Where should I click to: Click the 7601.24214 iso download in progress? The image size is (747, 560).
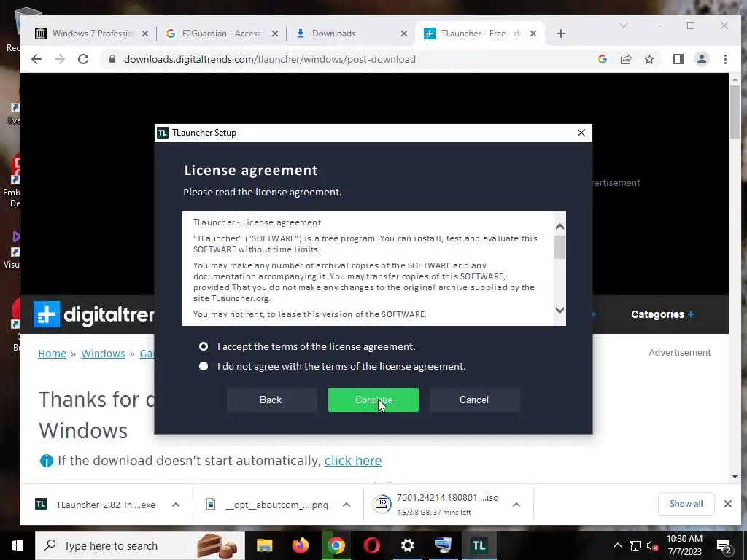[437, 505]
